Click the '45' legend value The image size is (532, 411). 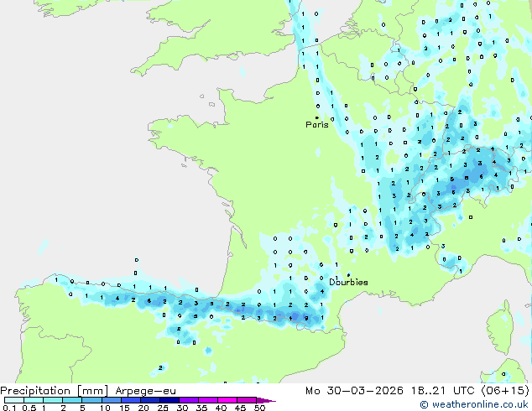(x=240, y=408)
